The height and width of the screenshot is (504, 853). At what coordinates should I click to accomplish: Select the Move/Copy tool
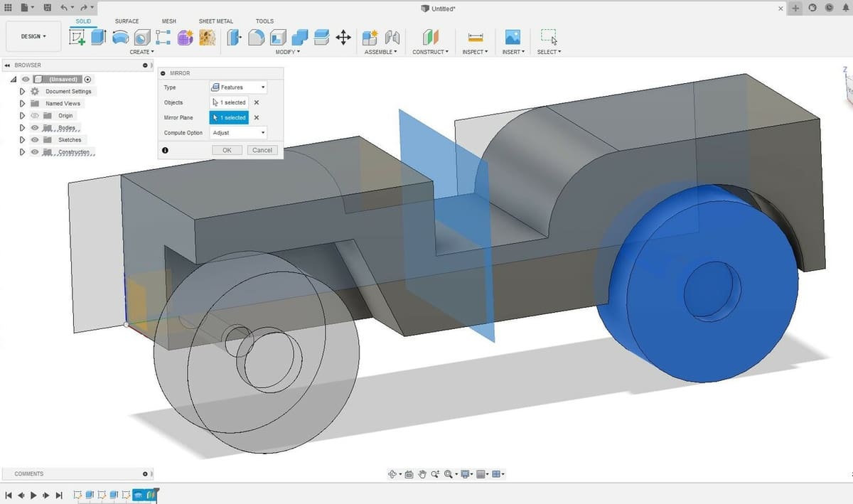(343, 37)
